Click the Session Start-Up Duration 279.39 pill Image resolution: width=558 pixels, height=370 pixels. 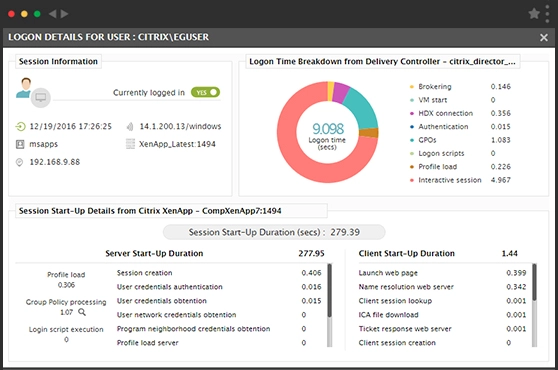tap(274, 232)
